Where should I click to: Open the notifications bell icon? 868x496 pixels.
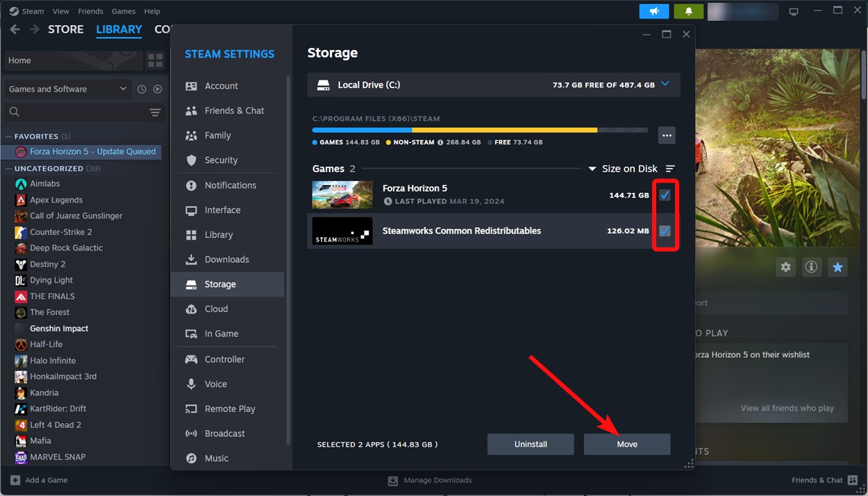tap(688, 11)
